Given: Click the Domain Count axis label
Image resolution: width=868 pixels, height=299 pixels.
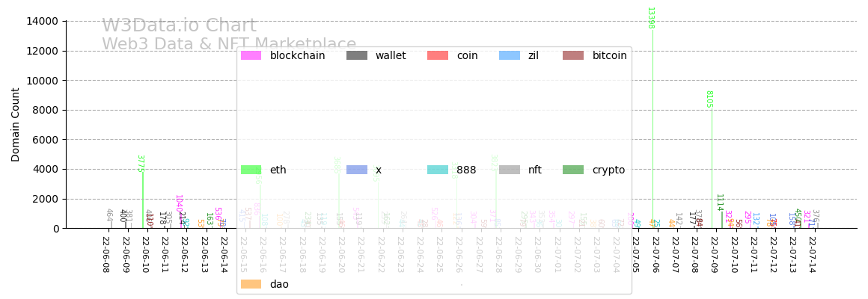Looking at the screenshot, I should (x=16, y=125).
